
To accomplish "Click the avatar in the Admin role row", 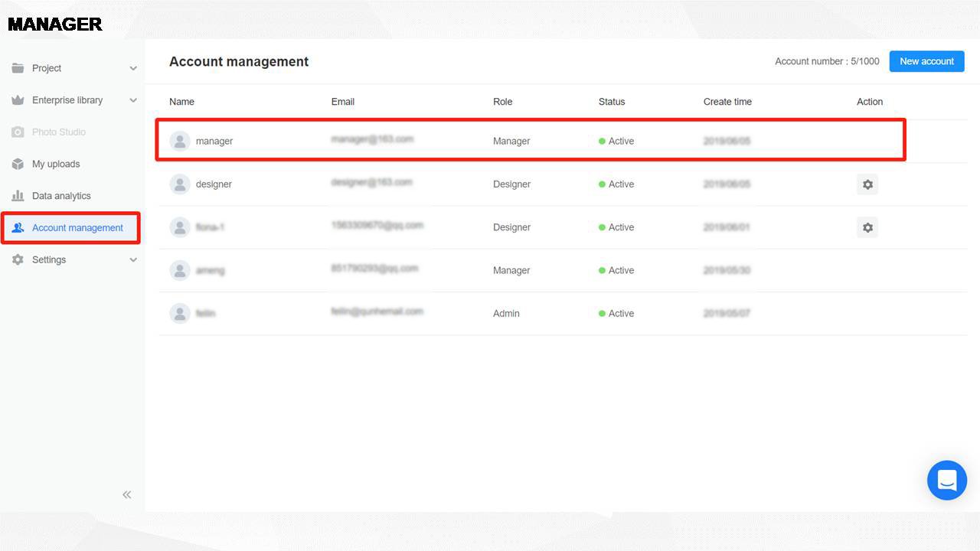I will (x=180, y=313).
